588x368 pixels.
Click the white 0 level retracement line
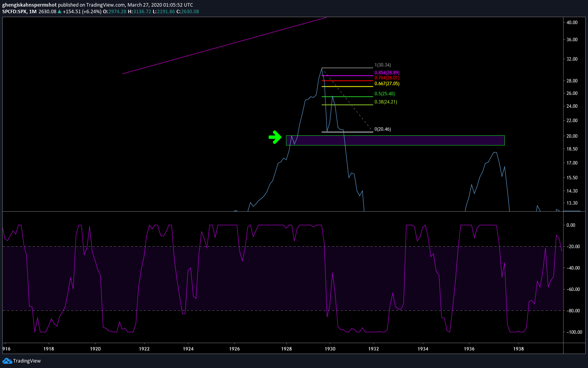click(347, 132)
